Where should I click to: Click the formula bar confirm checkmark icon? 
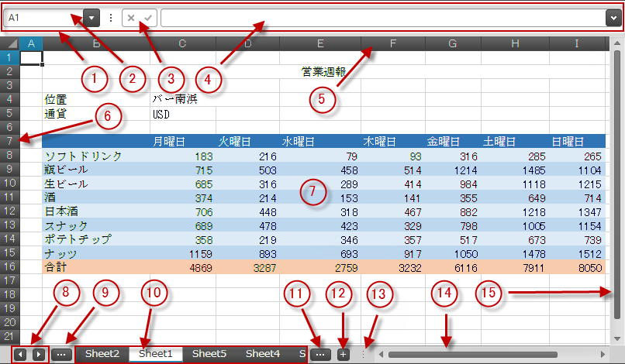click(x=147, y=18)
